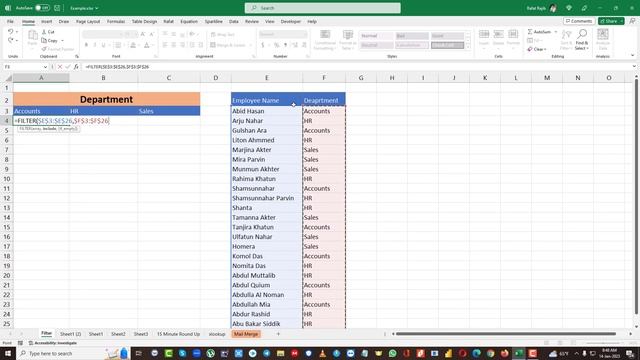Open the Comments pane button

579,21
